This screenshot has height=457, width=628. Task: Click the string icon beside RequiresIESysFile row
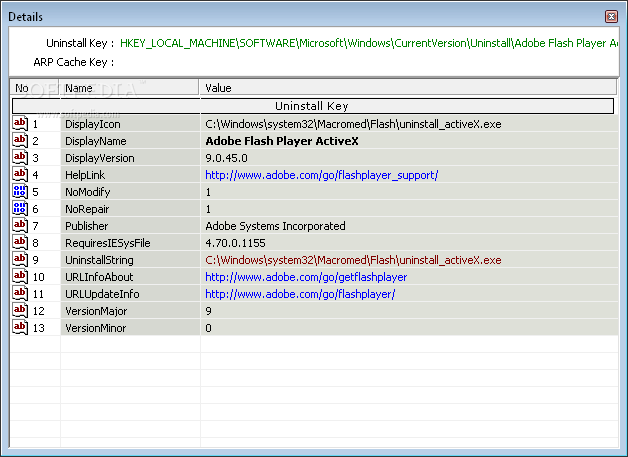tap(20, 242)
